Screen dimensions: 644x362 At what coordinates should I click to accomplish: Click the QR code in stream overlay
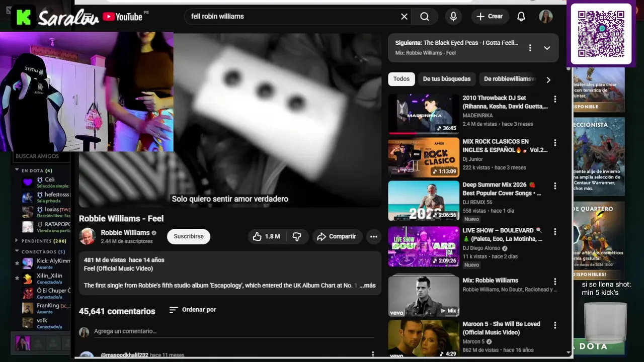(x=601, y=34)
